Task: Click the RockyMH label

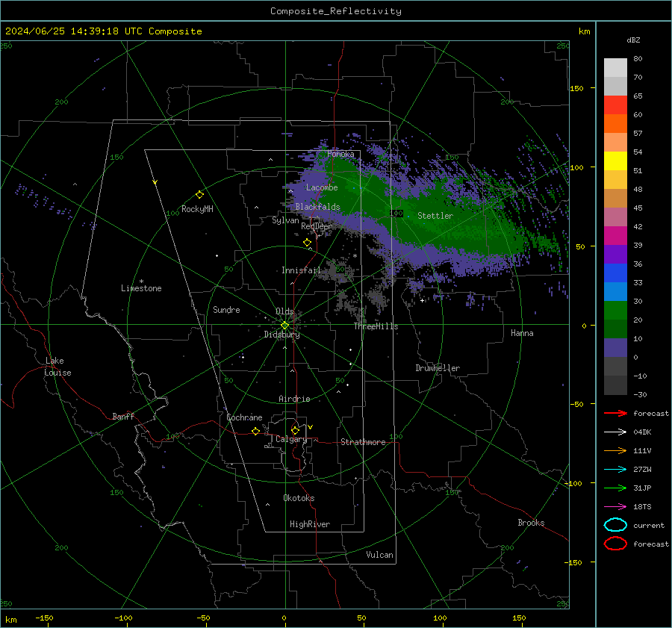Action: click(197, 209)
